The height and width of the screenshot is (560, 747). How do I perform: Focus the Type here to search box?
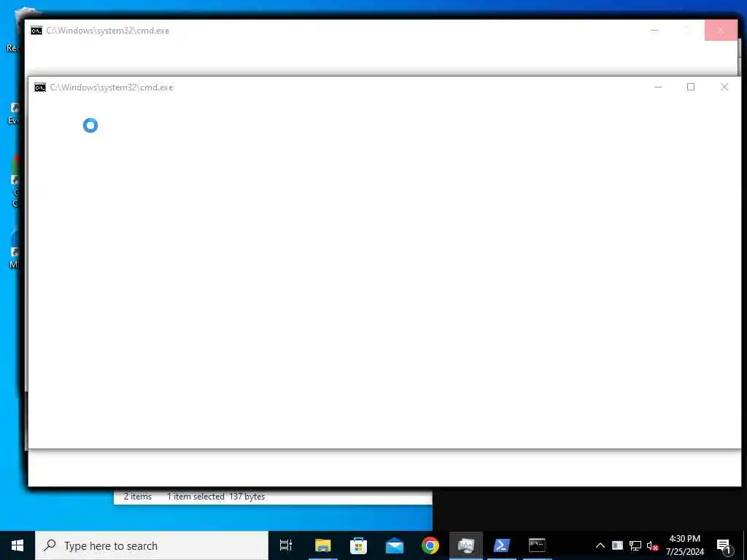click(152, 545)
